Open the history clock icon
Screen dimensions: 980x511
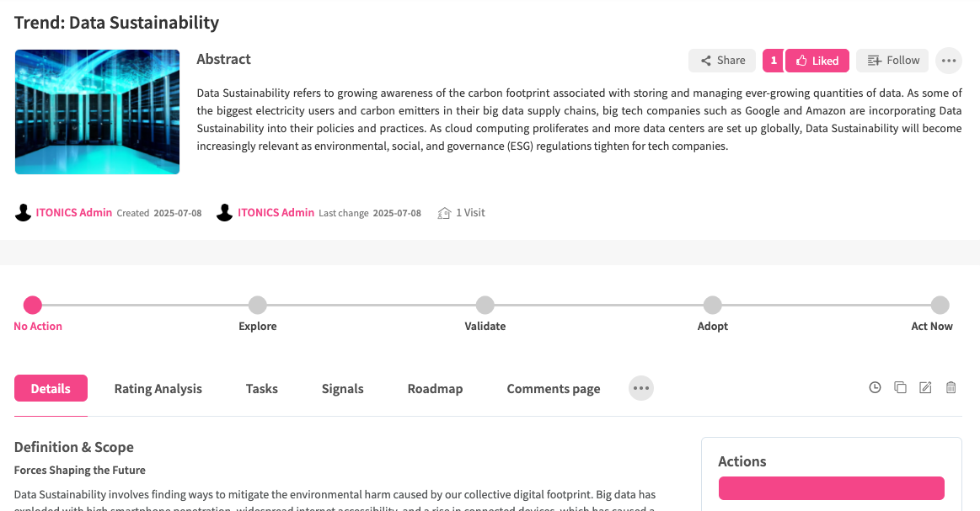(875, 388)
